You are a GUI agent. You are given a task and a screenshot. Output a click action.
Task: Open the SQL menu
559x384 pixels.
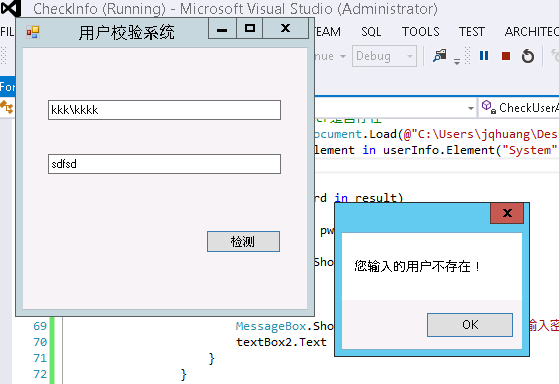tap(371, 32)
